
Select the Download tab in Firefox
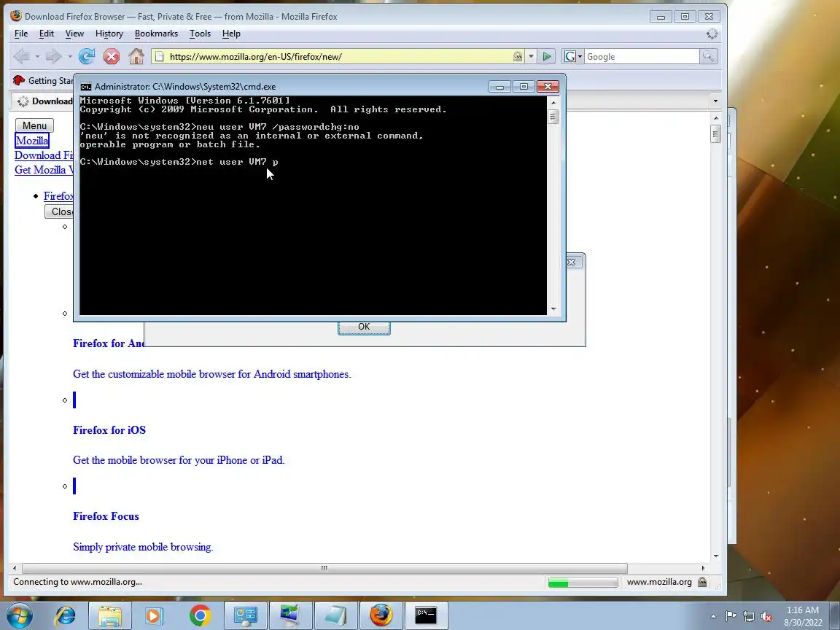43,101
